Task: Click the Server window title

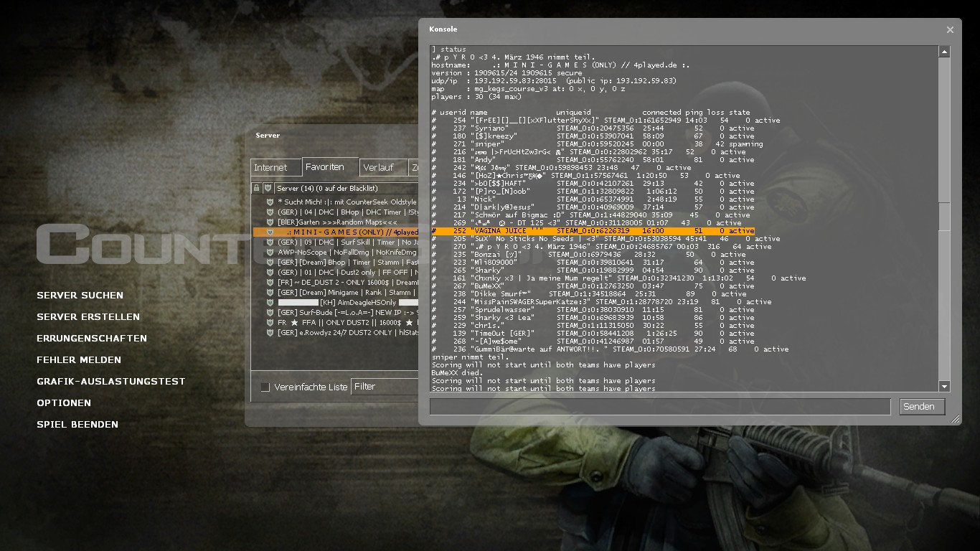Action: [x=268, y=136]
